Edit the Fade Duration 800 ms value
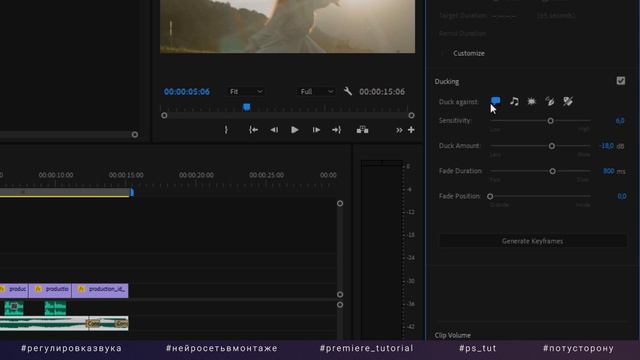 608,171
